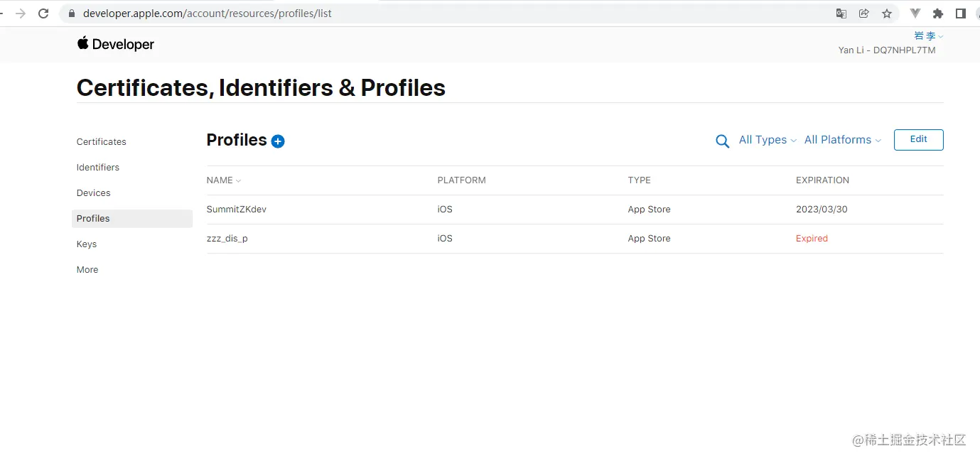Open the SummitZKdev profile
This screenshot has width=980, height=461.
tap(237, 210)
